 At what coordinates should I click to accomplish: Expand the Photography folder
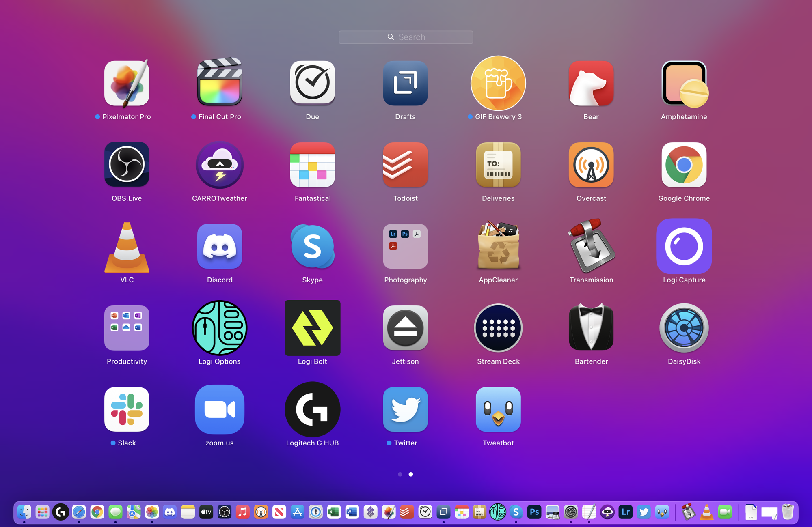pyautogui.click(x=405, y=247)
